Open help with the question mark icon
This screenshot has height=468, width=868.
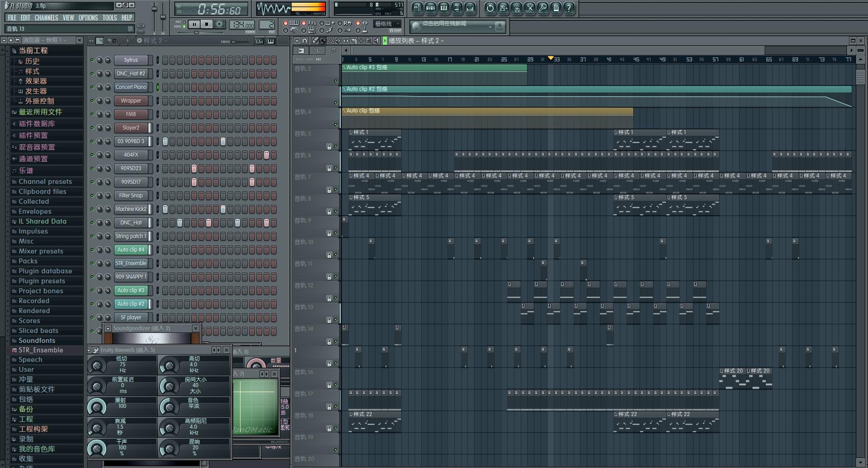pos(569,8)
